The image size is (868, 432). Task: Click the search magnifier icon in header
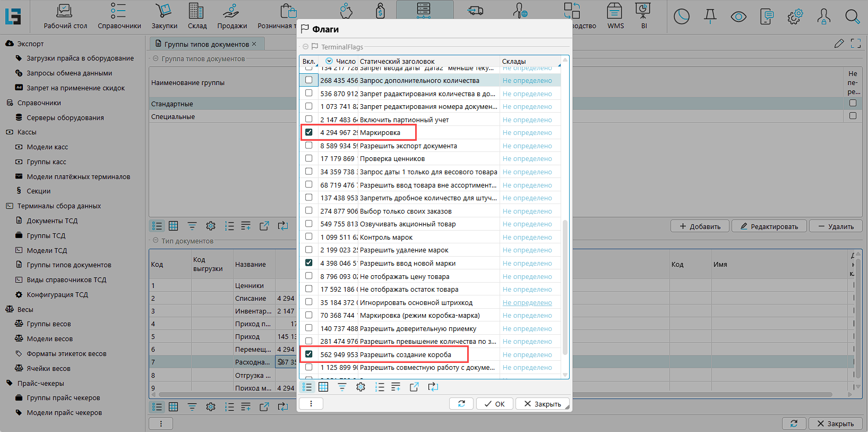852,17
